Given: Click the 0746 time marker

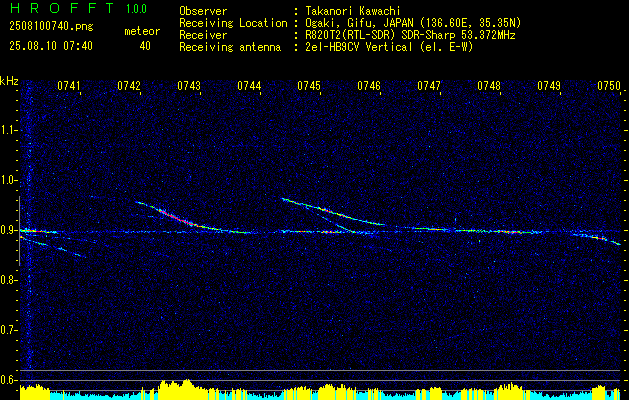Looking at the screenshot, I should (369, 85).
